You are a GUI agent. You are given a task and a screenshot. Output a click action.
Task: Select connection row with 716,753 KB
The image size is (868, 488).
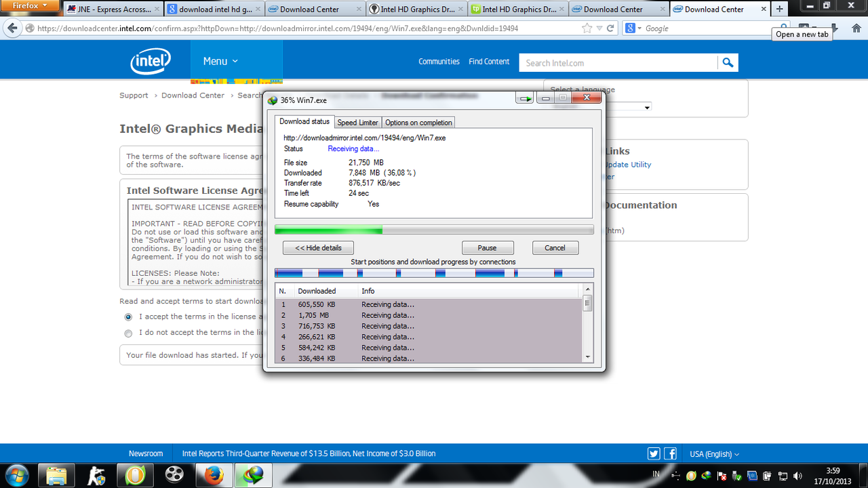(x=429, y=326)
